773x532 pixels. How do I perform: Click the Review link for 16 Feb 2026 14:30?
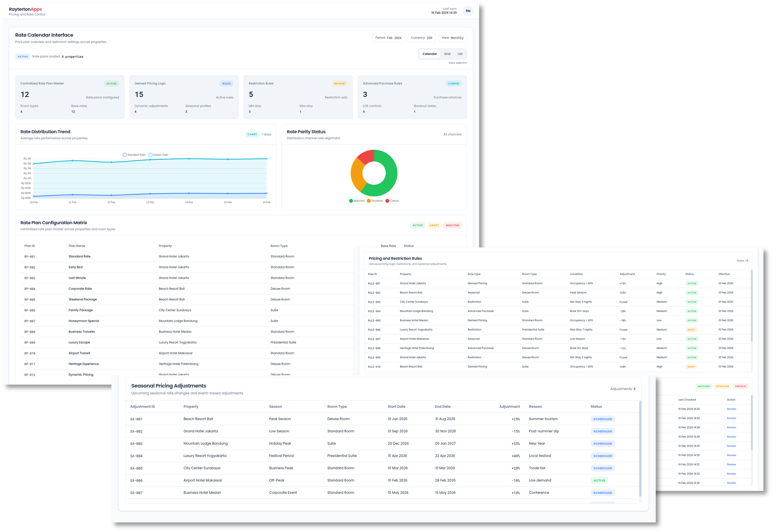click(x=731, y=409)
